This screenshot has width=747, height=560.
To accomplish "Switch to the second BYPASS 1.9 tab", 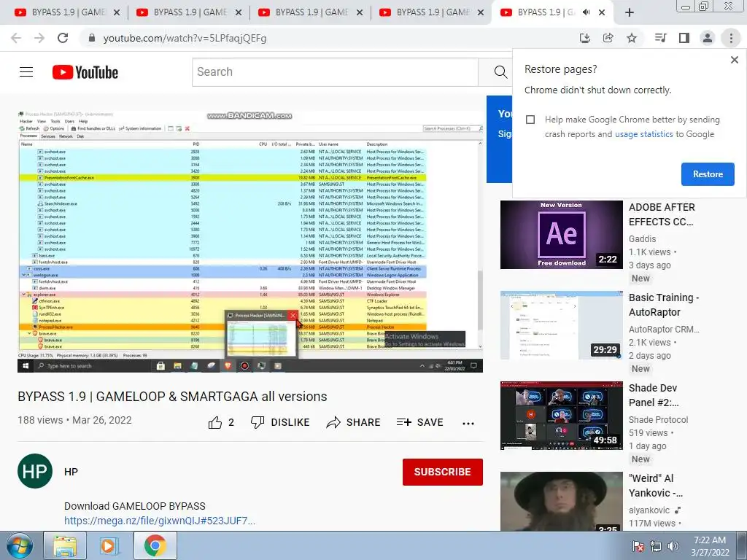I will coord(189,12).
